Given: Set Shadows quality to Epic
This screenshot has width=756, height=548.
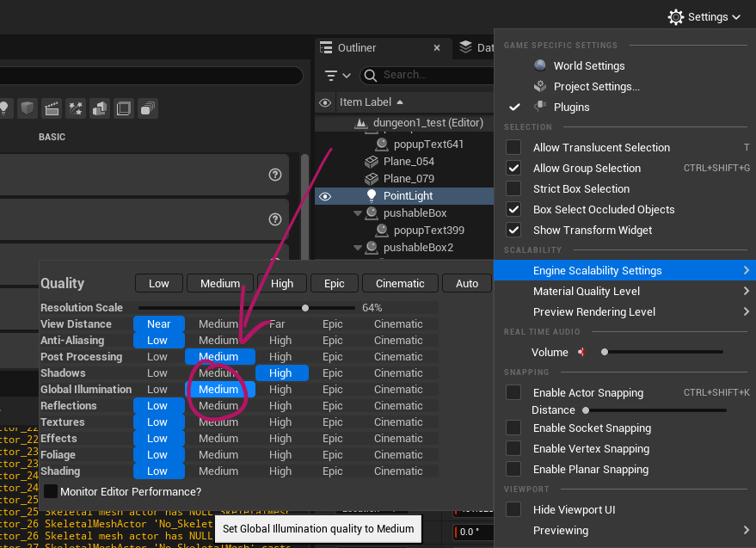Looking at the screenshot, I should point(333,373).
